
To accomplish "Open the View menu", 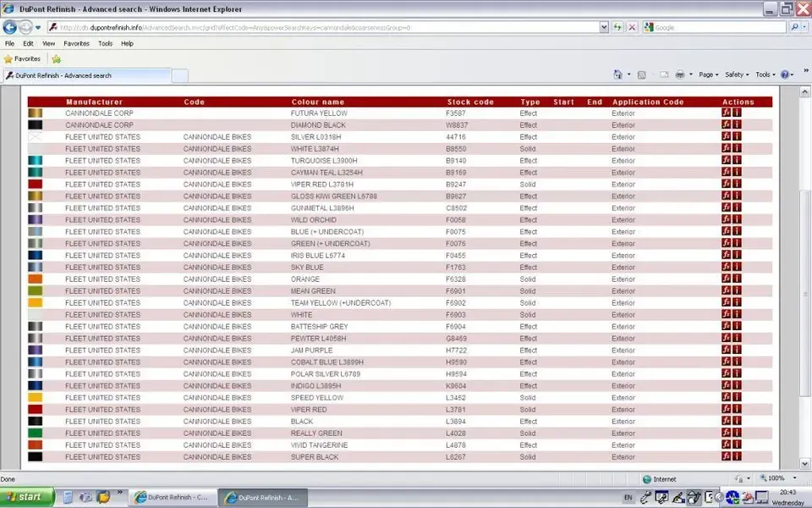I will (x=49, y=43).
